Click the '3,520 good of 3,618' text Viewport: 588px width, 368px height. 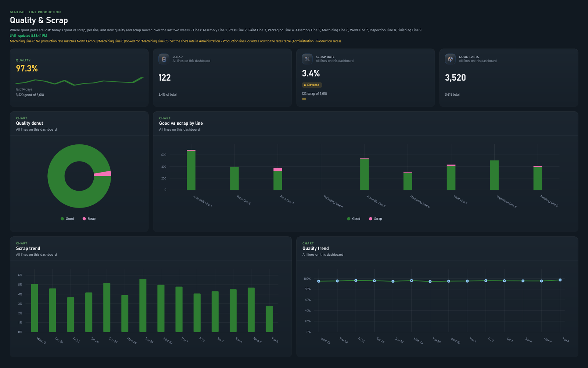(x=30, y=95)
